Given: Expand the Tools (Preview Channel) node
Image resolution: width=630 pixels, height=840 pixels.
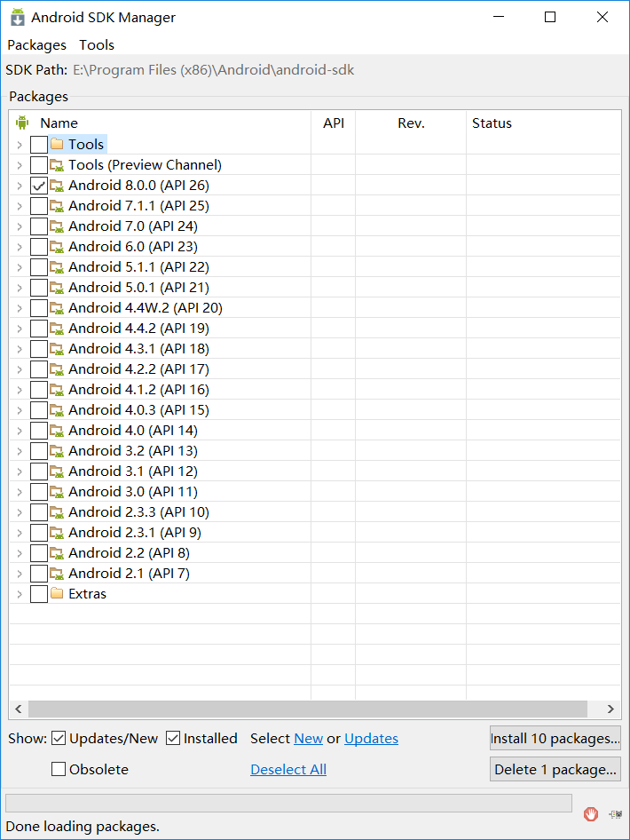Looking at the screenshot, I should coord(20,165).
